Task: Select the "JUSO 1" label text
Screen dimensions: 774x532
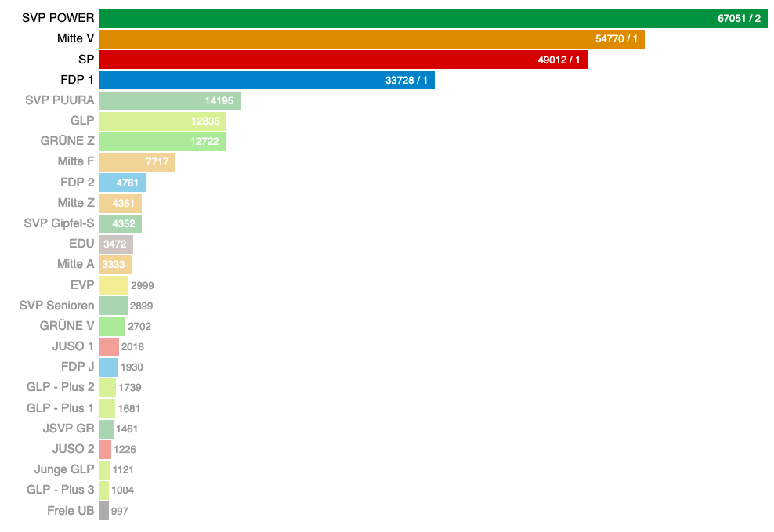Action: [x=73, y=346]
